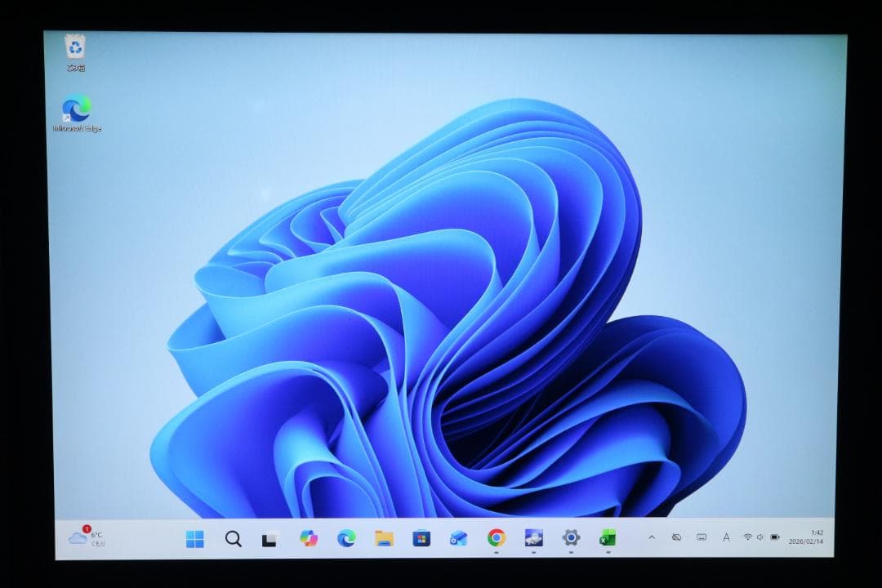Image resolution: width=882 pixels, height=588 pixels.
Task: Open File Explorer from the taskbar
Action: [384, 538]
